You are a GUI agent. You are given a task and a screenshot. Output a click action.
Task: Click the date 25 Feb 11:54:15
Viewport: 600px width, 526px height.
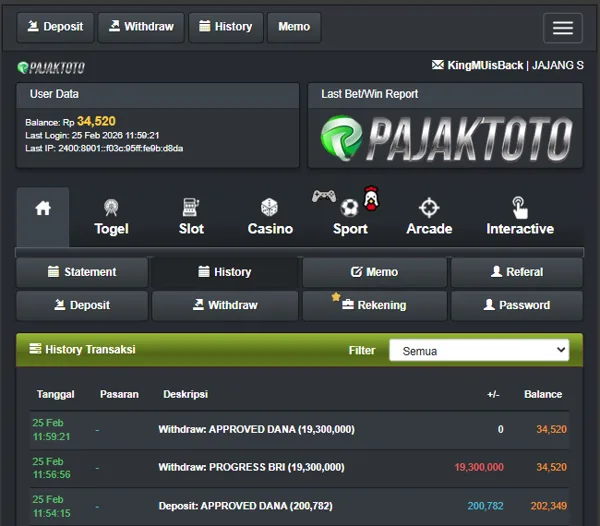click(51, 506)
